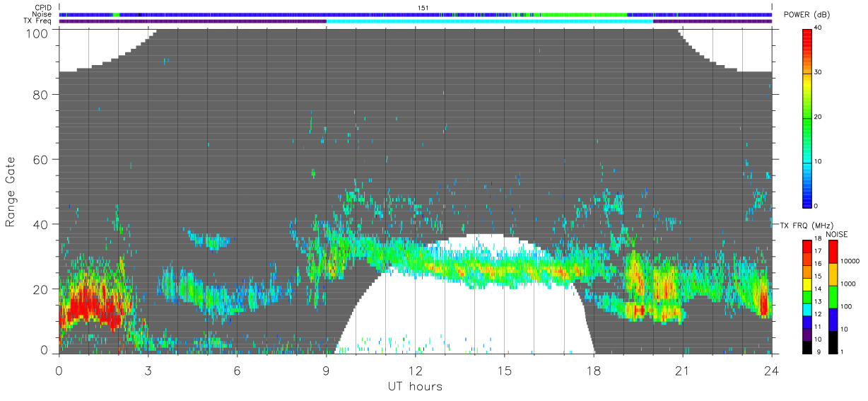Viewport: 868px width, 401px height.
Task: Click the blue bottom of power color bar
Action: pyautogui.click(x=807, y=197)
